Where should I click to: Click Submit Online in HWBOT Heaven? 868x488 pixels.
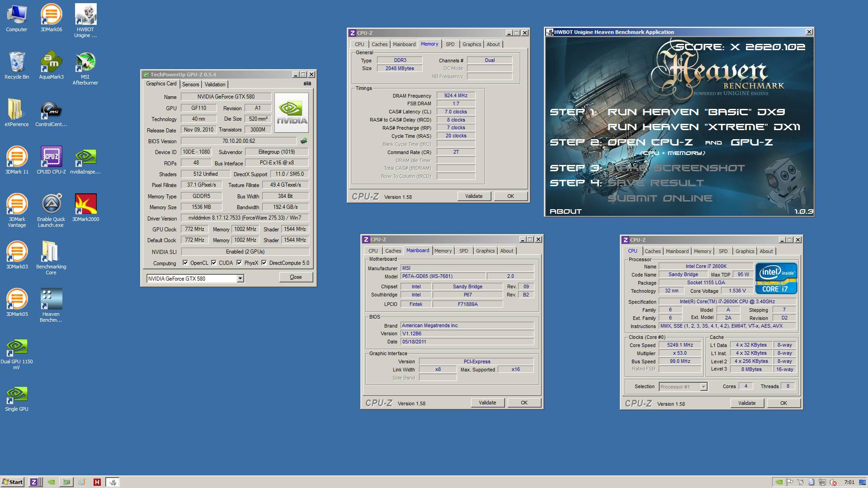click(x=660, y=198)
